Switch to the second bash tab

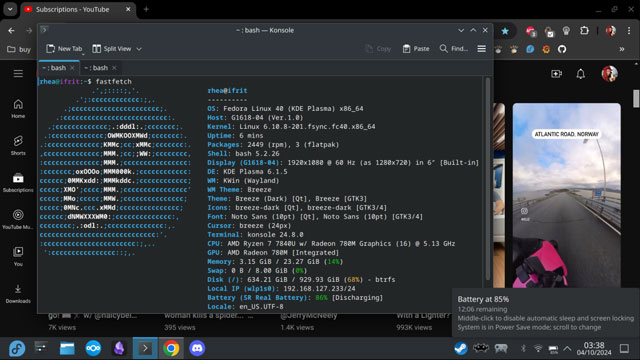tap(96, 68)
